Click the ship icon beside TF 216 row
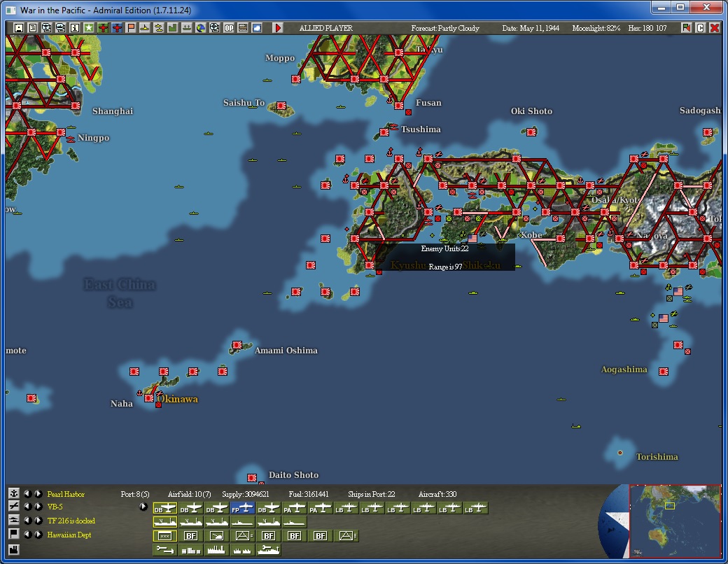This screenshot has width=728, height=564. point(14,521)
